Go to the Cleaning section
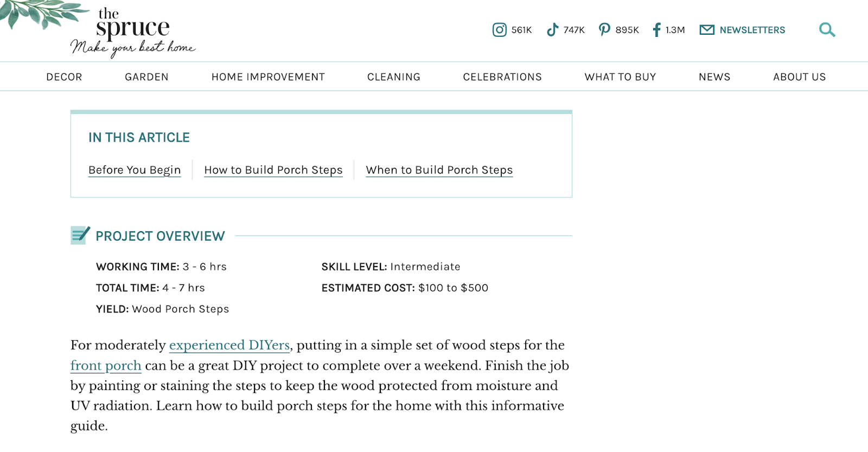The image size is (868, 452). coord(394,77)
